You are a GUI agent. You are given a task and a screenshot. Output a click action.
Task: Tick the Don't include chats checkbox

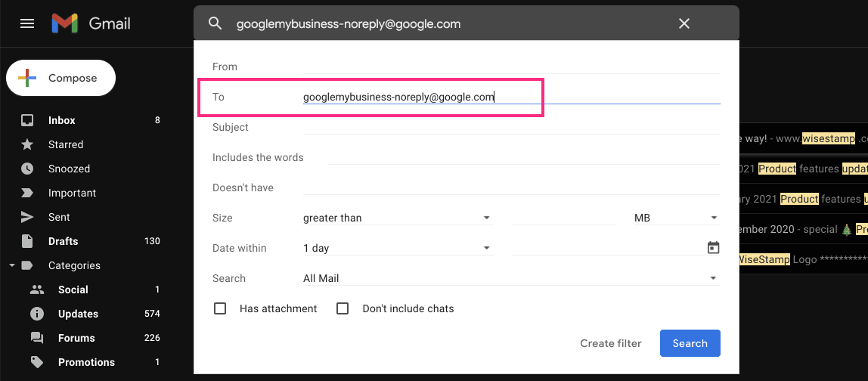[x=343, y=308]
